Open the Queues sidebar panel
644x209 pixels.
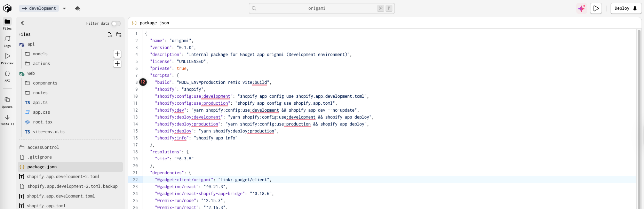pos(7,102)
